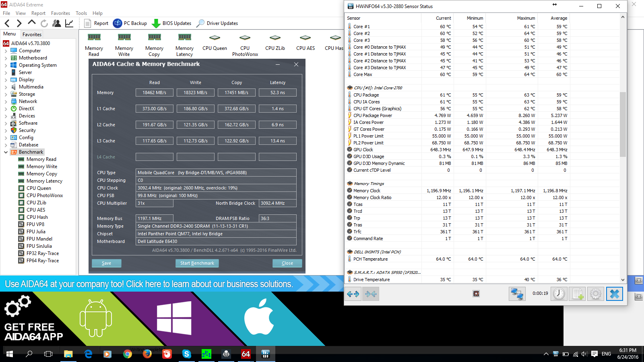Expand the Motherboard tree node
This screenshot has height=362, width=644.
[6, 58]
